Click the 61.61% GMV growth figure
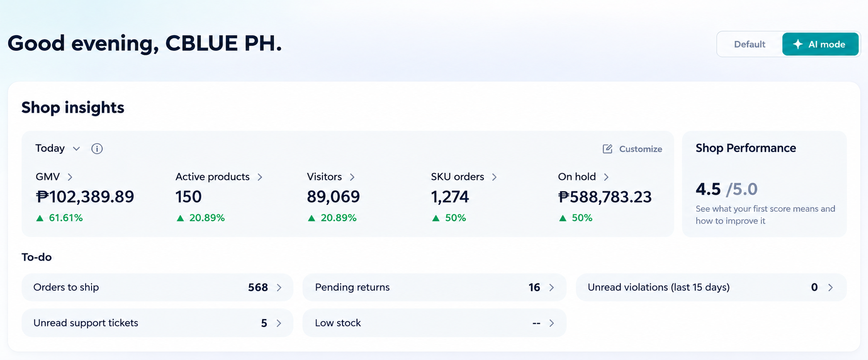Screen dimensions: 868x360 tap(66, 218)
